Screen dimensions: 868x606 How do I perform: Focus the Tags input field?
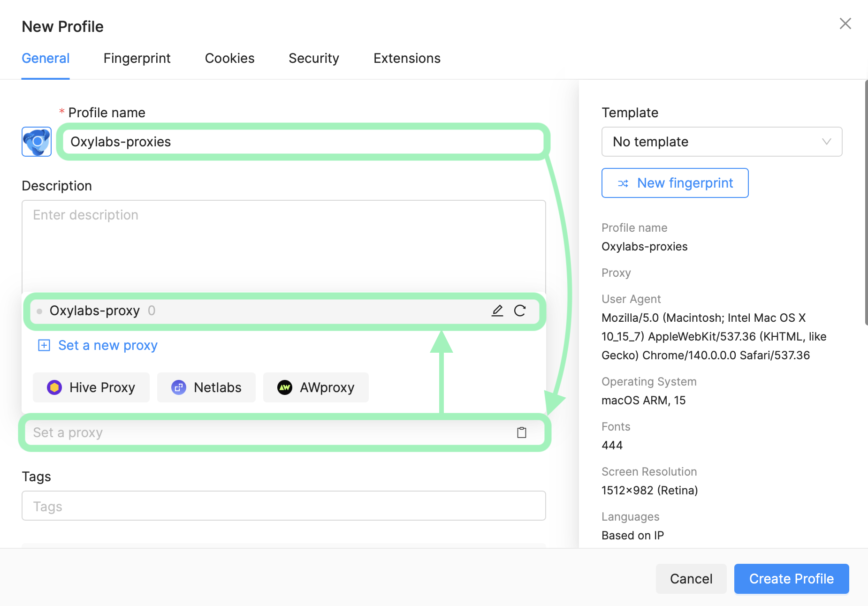[x=284, y=506]
